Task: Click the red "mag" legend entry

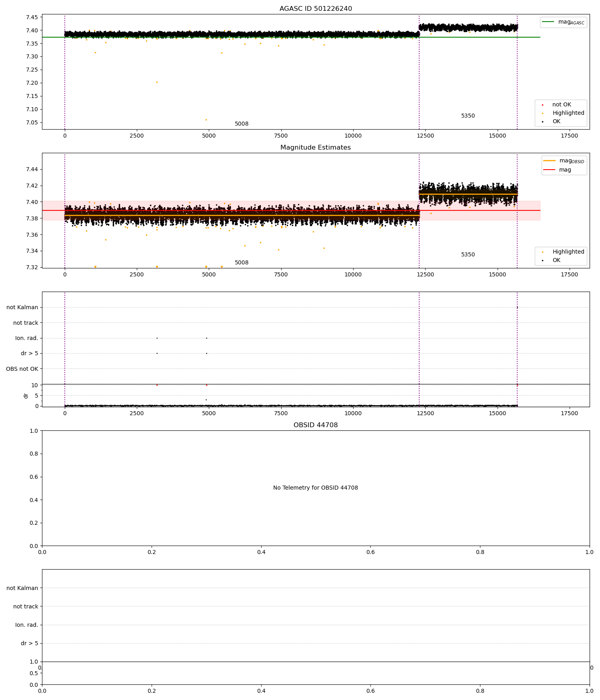Action: point(557,170)
